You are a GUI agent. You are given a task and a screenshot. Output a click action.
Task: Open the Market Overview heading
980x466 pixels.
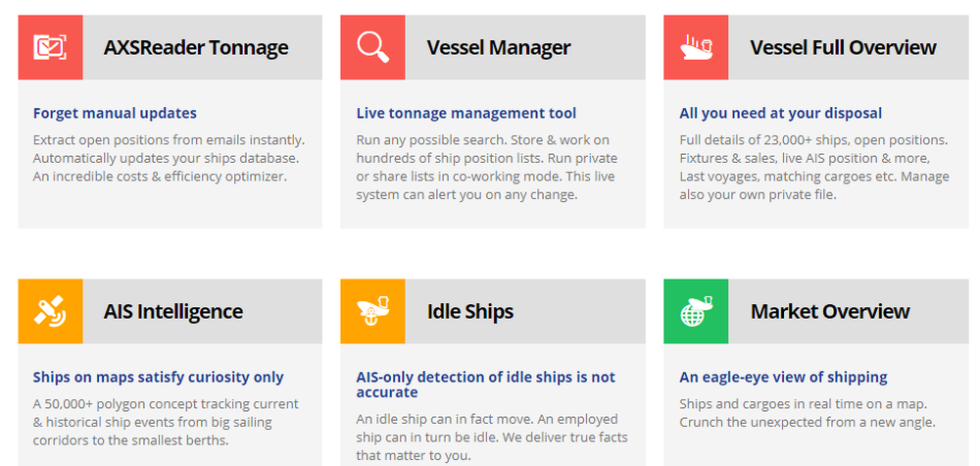click(830, 312)
